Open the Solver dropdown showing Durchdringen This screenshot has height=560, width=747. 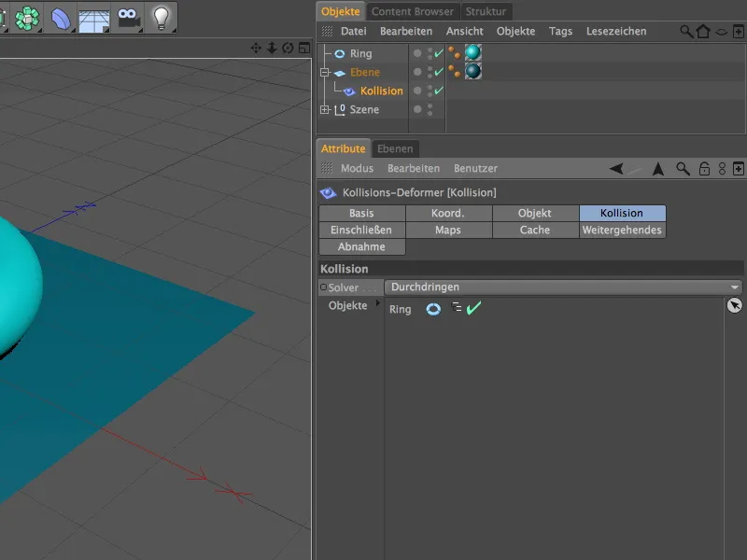(x=560, y=287)
